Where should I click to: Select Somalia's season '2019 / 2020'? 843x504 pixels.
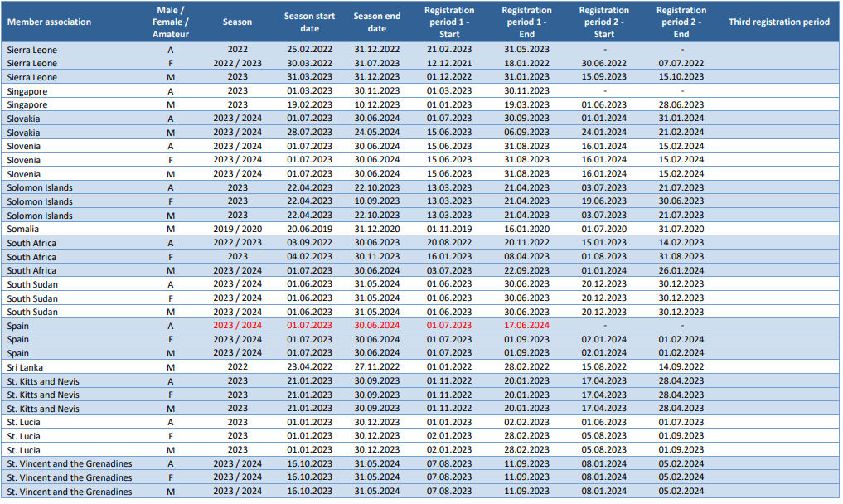click(238, 229)
